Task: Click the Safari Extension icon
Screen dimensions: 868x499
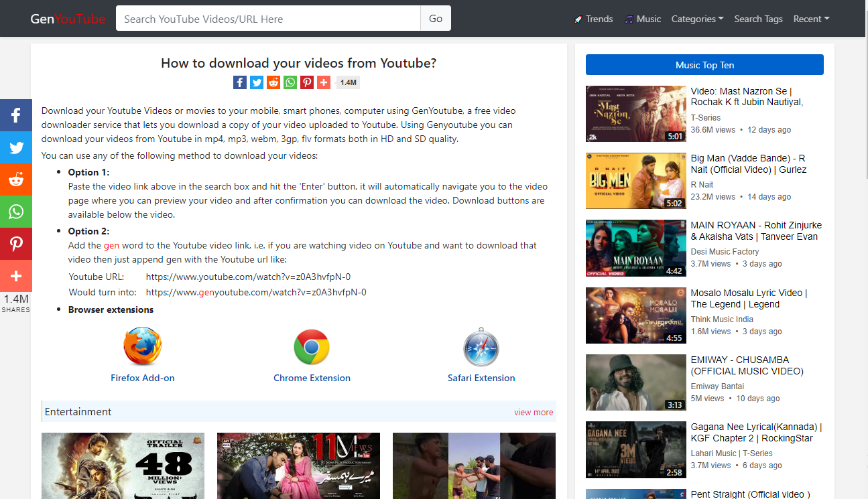Action: click(481, 347)
